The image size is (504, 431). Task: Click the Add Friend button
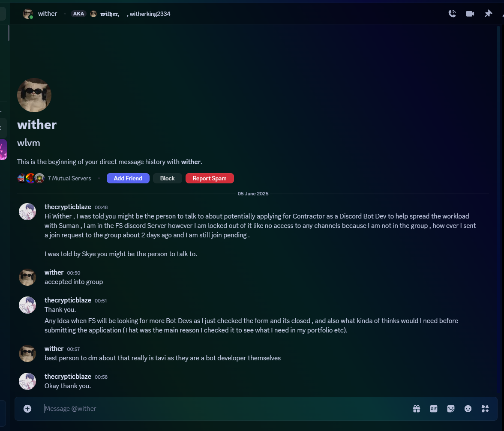(x=128, y=178)
